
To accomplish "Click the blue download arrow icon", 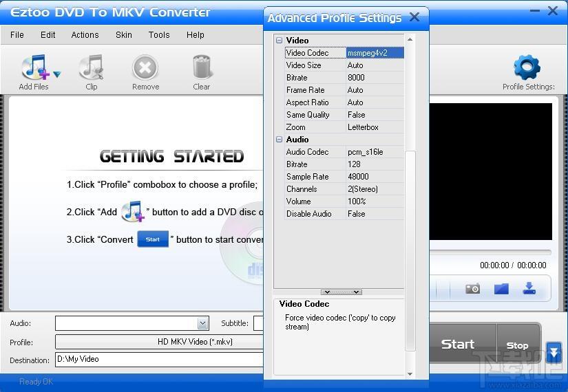I will click(x=529, y=289).
